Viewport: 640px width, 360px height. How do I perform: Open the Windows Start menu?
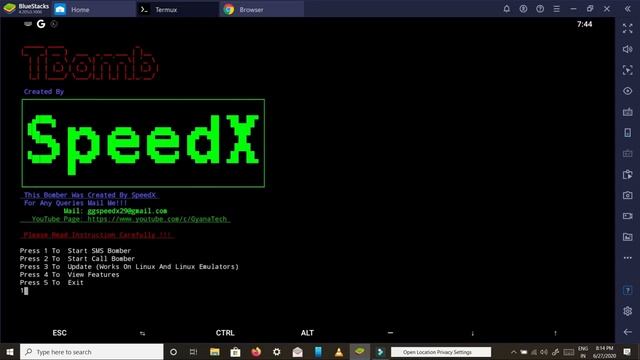[10, 351]
